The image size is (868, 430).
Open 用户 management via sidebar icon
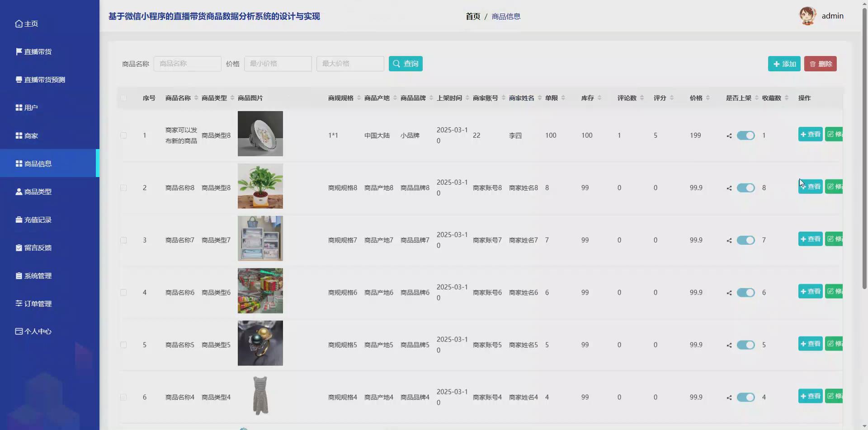click(x=18, y=107)
